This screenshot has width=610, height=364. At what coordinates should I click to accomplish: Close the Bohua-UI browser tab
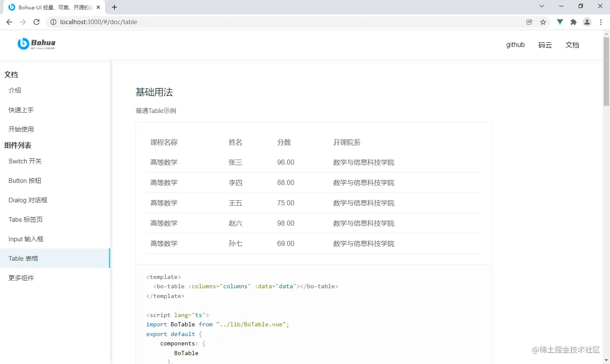click(98, 7)
